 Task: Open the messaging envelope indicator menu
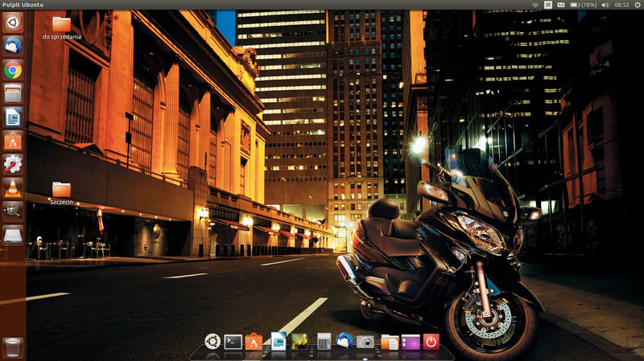560,5
